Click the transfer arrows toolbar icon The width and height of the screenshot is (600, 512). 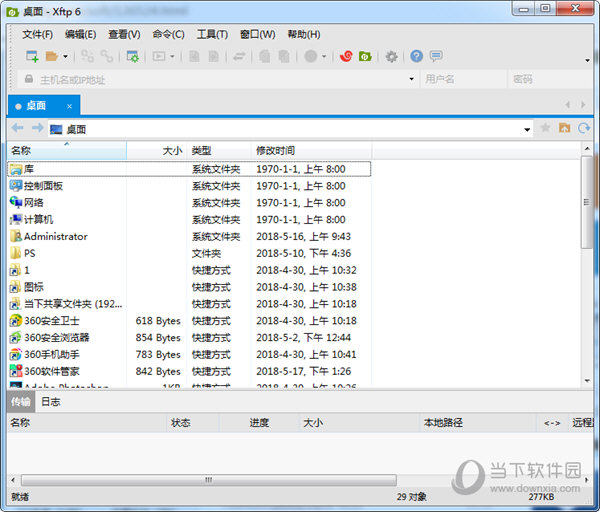point(239,57)
